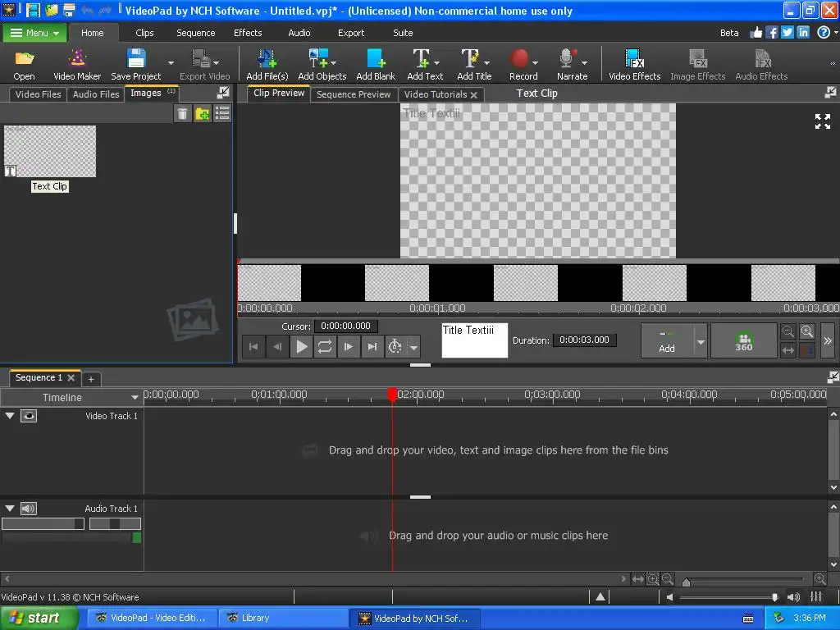Open the audio mixer icon in the status bar
840x630 pixels.
pos(816,596)
